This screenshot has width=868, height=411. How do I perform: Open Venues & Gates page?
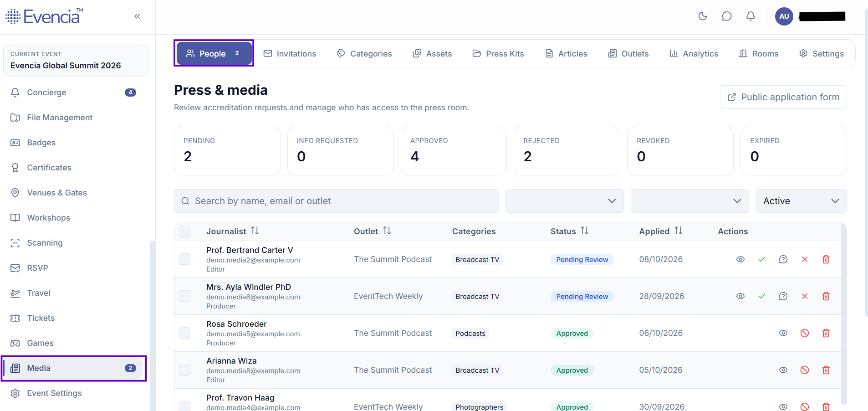74,193
